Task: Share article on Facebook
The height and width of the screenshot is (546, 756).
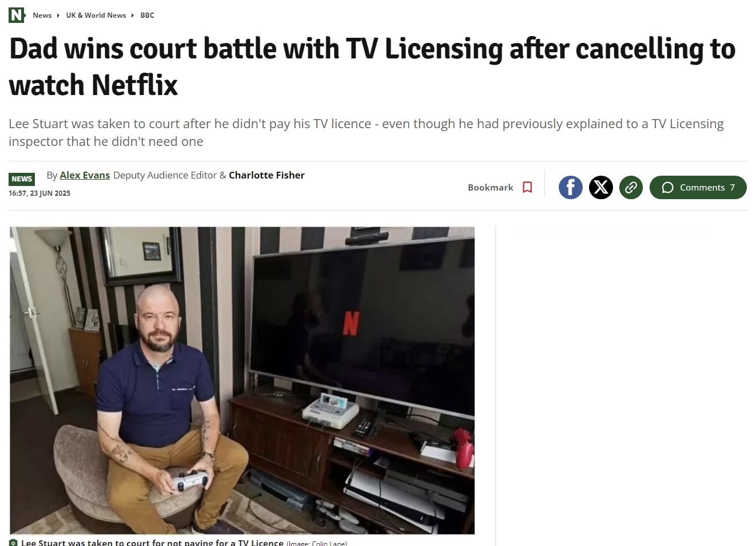Action: pyautogui.click(x=570, y=187)
